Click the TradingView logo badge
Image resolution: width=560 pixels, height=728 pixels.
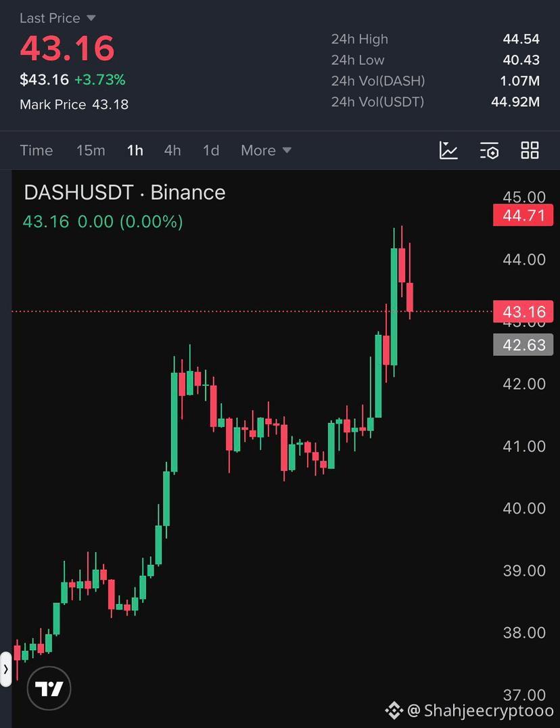click(49, 688)
